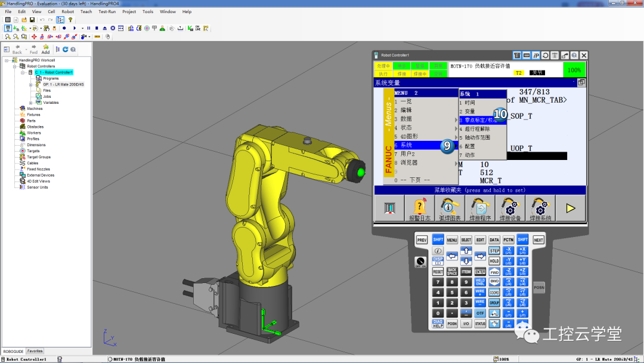The height and width of the screenshot is (363, 644).
Task: Select Sensor Units in the cell tree
Action: pyautogui.click(x=38, y=187)
